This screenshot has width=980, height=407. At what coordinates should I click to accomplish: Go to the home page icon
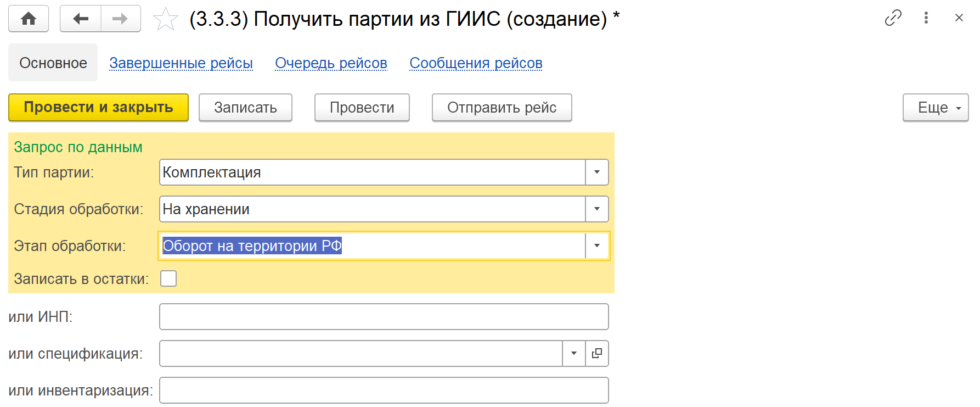pyautogui.click(x=29, y=19)
